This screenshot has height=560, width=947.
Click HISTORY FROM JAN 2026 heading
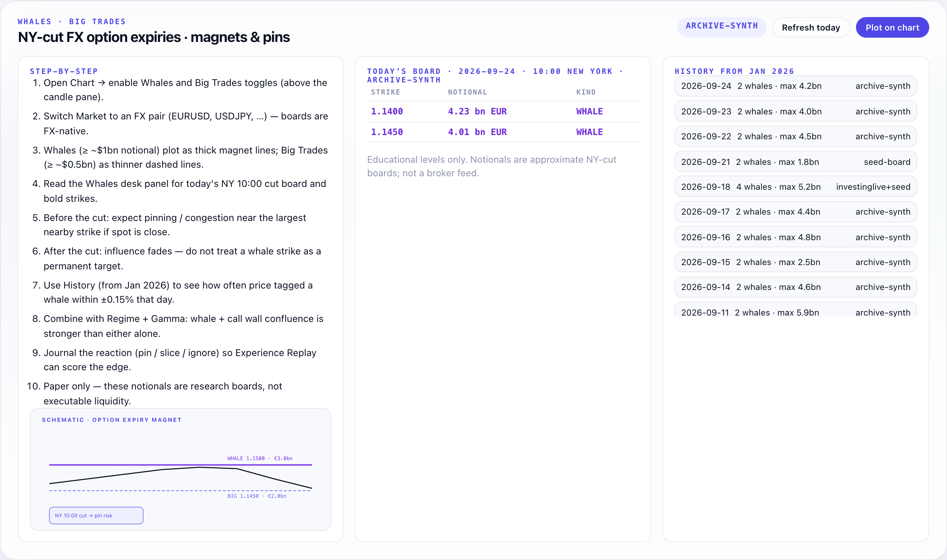click(x=734, y=71)
